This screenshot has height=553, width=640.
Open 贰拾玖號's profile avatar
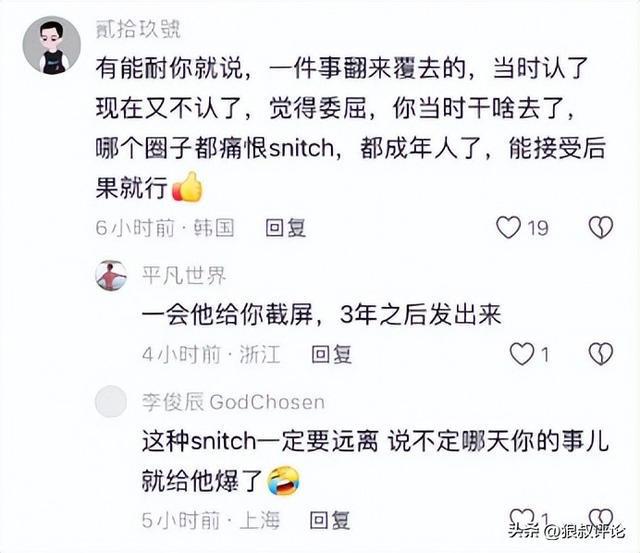(x=52, y=45)
